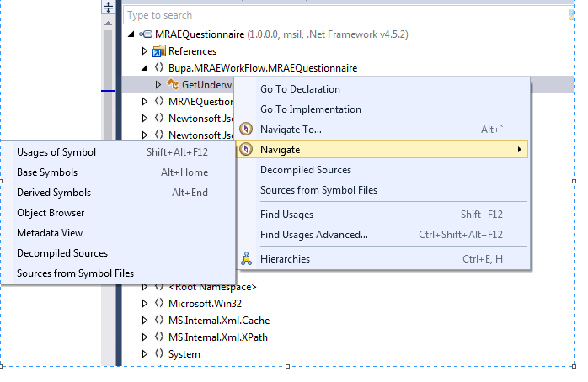Choose Go To Declaration

pyautogui.click(x=300, y=89)
